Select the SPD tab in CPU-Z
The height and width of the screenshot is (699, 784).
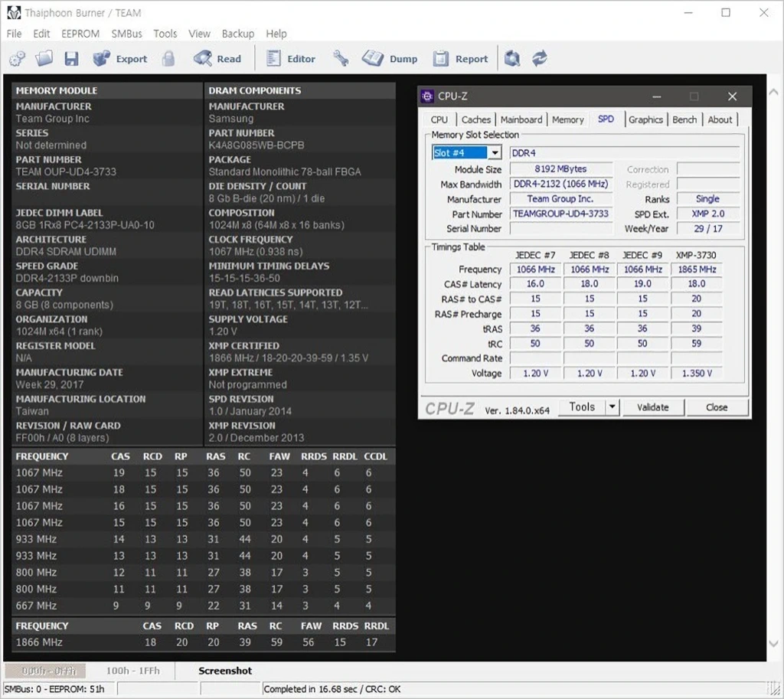(x=606, y=119)
